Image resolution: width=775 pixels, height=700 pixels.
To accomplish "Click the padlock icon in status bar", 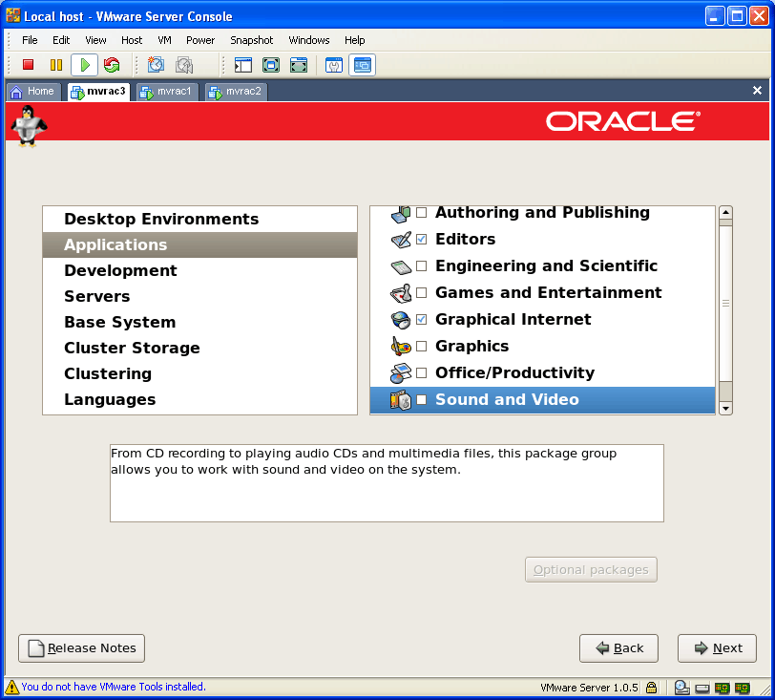I will pos(651,687).
